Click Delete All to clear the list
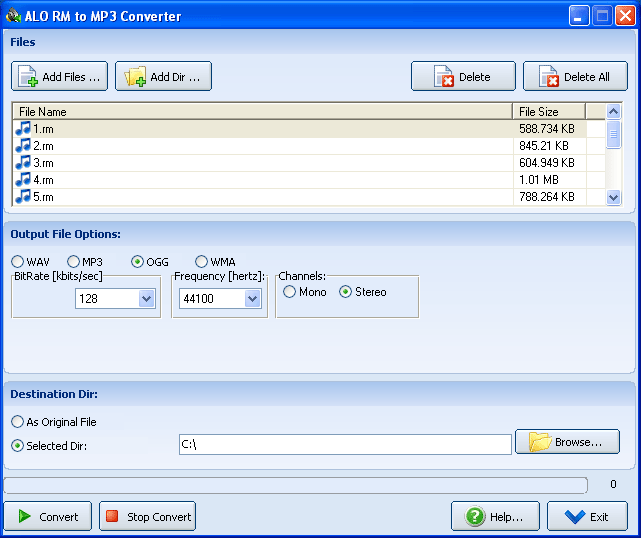This screenshot has width=641, height=538. [575, 77]
